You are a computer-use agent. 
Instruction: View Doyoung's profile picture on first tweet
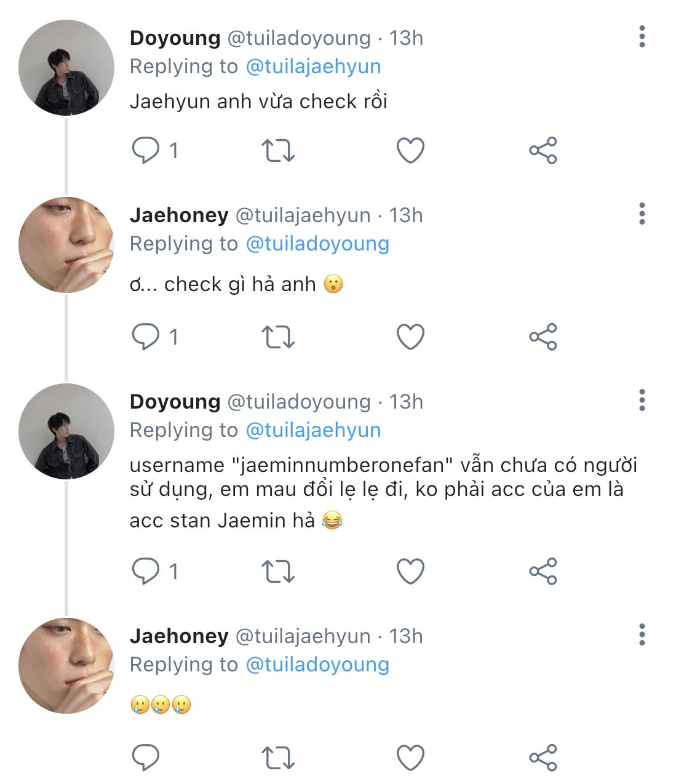click(66, 68)
